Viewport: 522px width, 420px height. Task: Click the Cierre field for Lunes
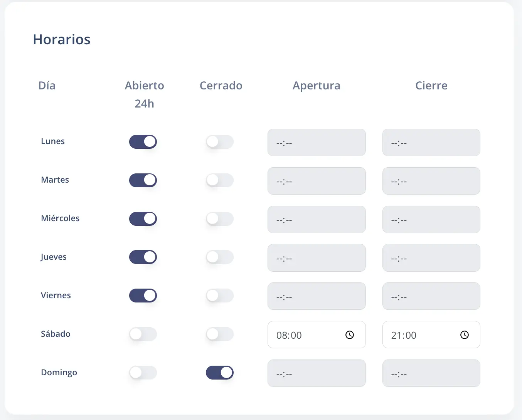click(431, 142)
